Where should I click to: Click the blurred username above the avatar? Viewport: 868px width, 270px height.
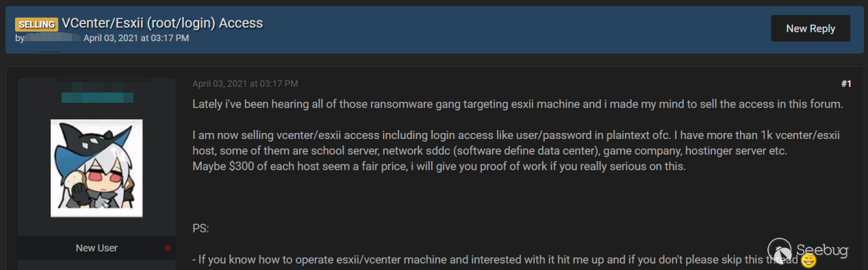(97, 98)
